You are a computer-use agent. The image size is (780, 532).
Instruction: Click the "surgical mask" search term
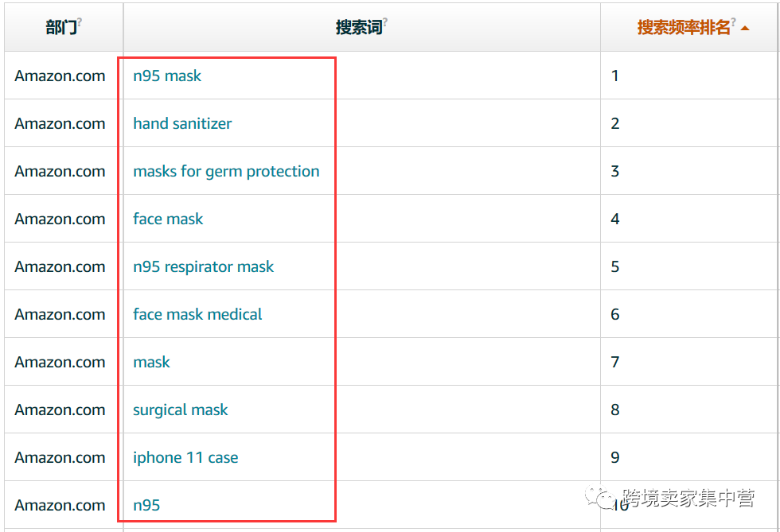coord(181,410)
